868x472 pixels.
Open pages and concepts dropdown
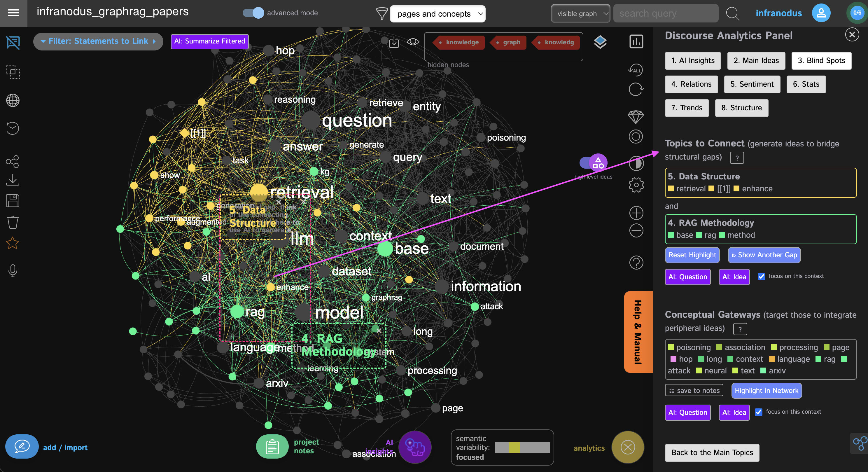(438, 14)
